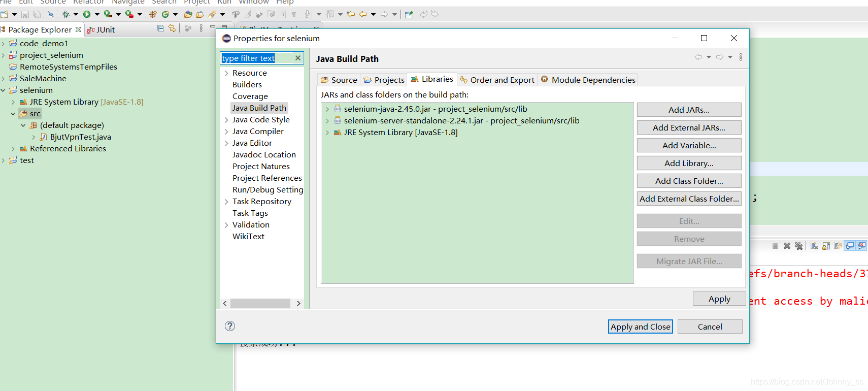This screenshot has height=391, width=868.
Task: Expand the Java Code Style node
Action: [x=226, y=120]
